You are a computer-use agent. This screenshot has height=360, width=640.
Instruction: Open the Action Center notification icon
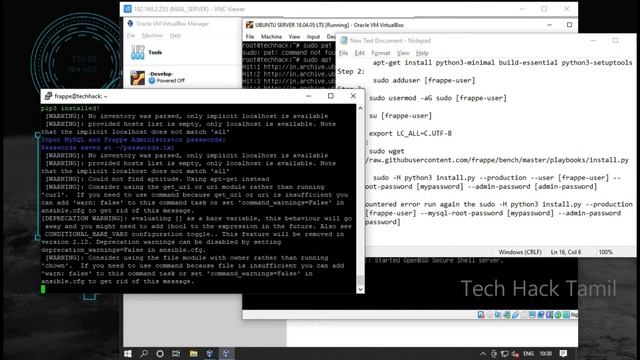[563, 354]
